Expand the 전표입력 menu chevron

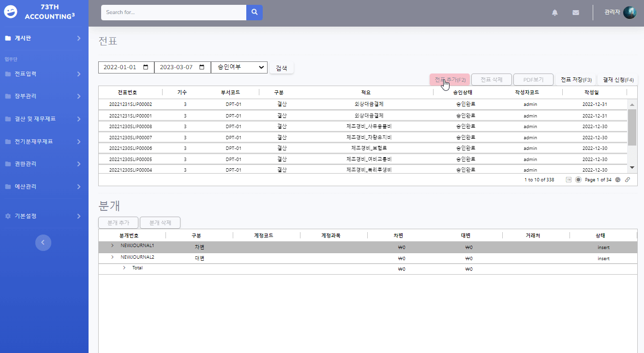79,74
